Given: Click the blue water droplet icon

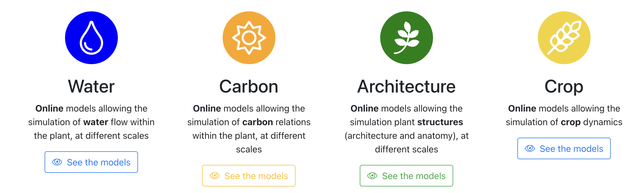Looking at the screenshot, I should point(91,38).
